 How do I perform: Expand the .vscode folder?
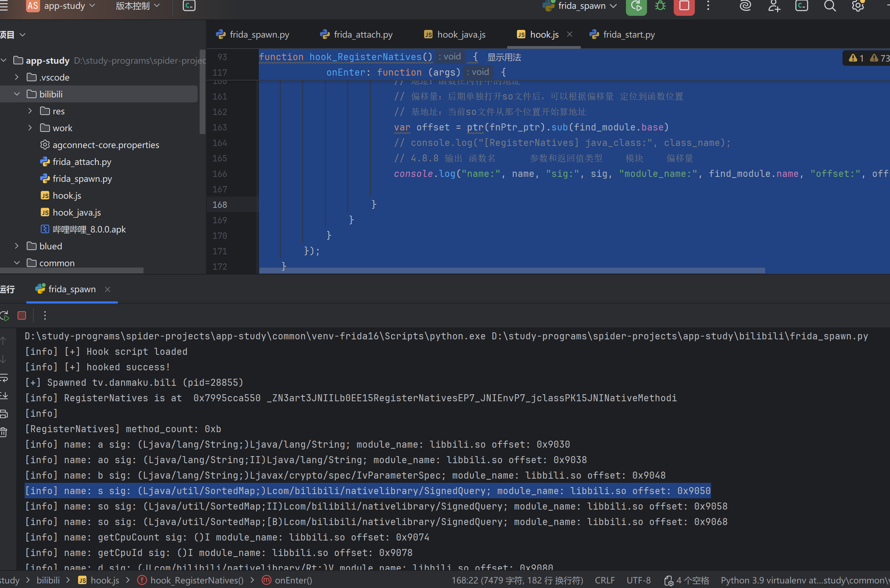pyautogui.click(x=17, y=77)
